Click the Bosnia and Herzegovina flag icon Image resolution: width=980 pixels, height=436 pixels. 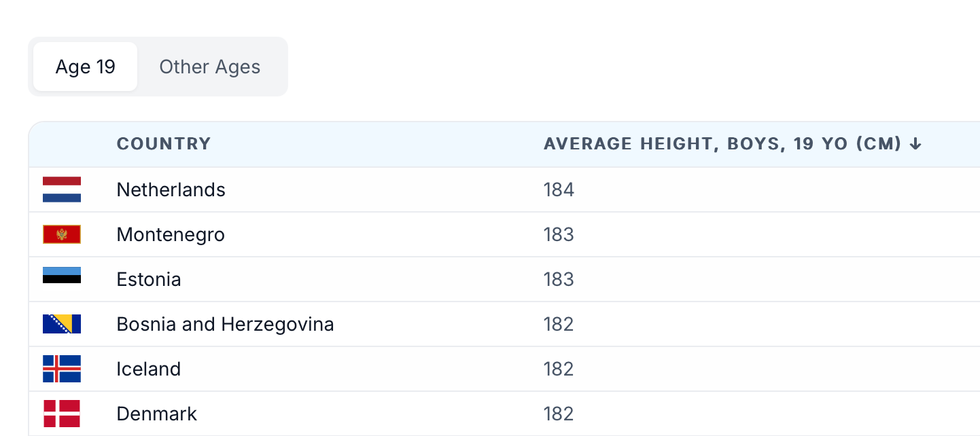[x=62, y=324]
